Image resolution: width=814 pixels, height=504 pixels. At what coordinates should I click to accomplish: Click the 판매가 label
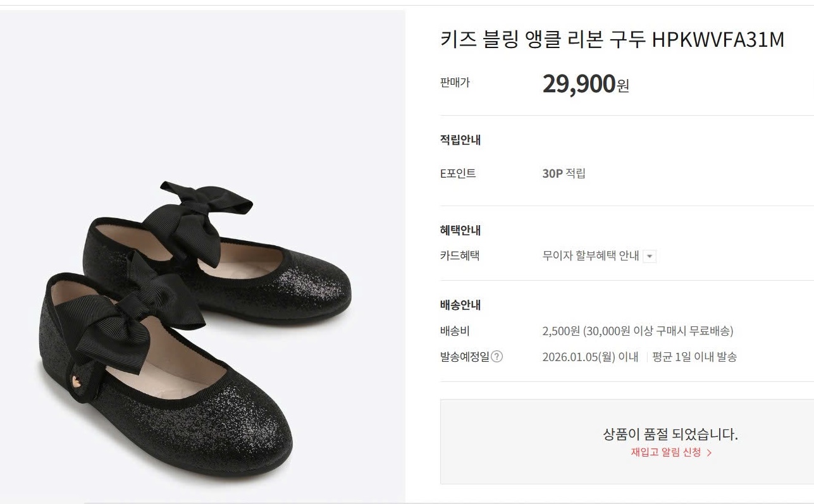pyautogui.click(x=455, y=82)
